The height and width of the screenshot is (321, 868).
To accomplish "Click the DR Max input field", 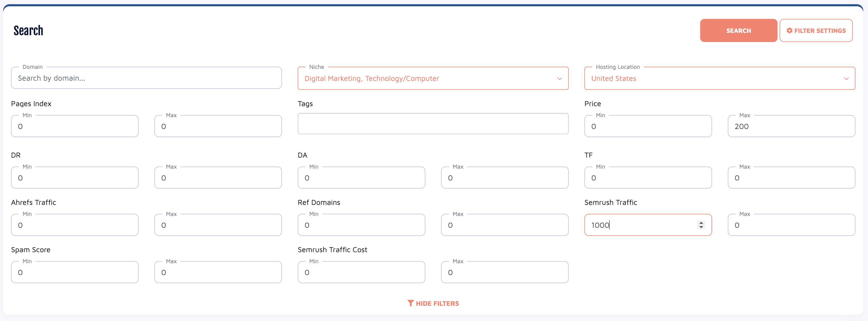I will coord(218,178).
